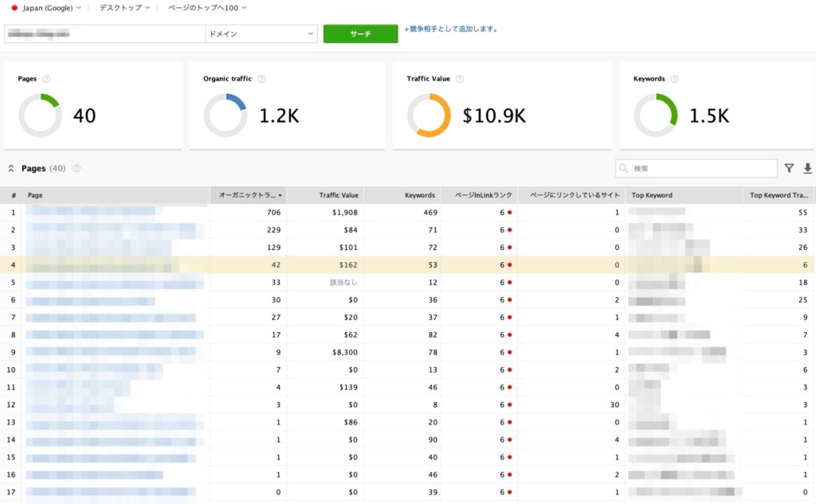The height and width of the screenshot is (504, 816).
Task: Click the green サーチ button
Action: tap(361, 33)
